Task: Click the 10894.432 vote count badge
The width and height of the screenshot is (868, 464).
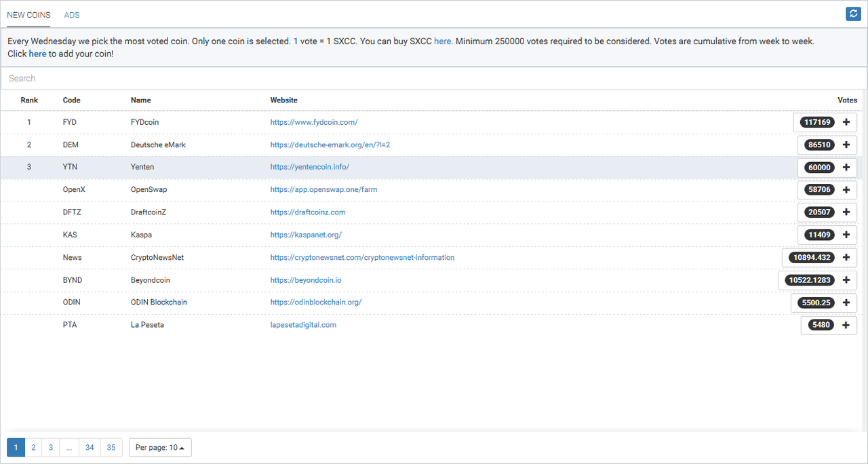Action: tap(812, 258)
